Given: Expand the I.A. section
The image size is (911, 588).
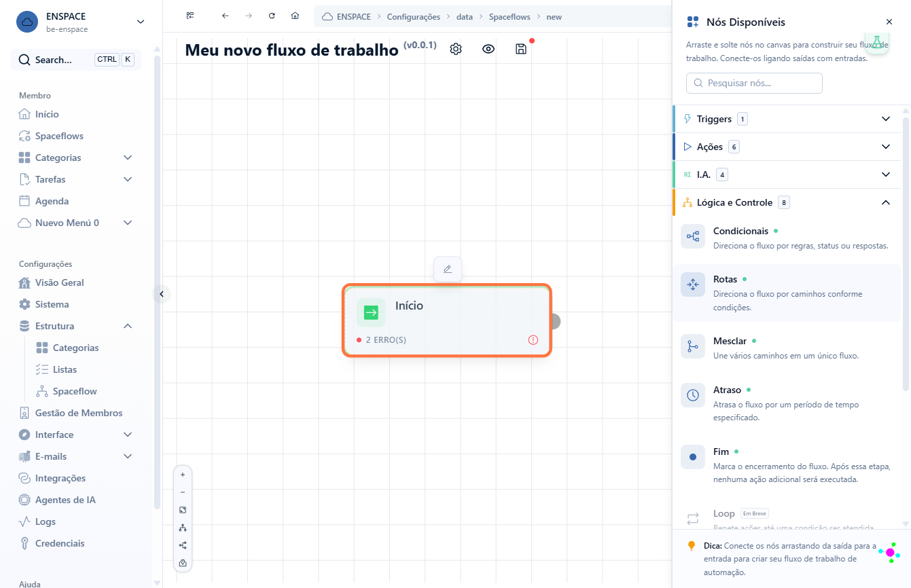Looking at the screenshot, I should click(788, 174).
